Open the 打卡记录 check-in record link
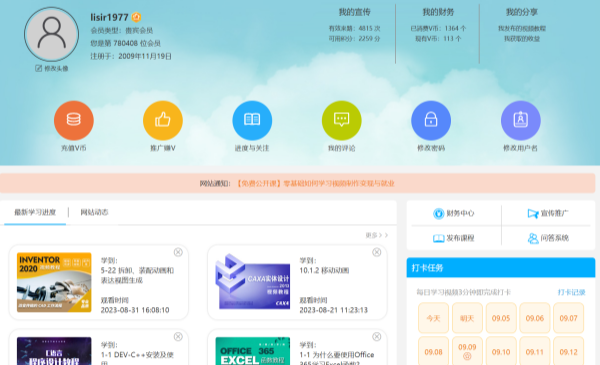The width and height of the screenshot is (600, 365). 571,292
